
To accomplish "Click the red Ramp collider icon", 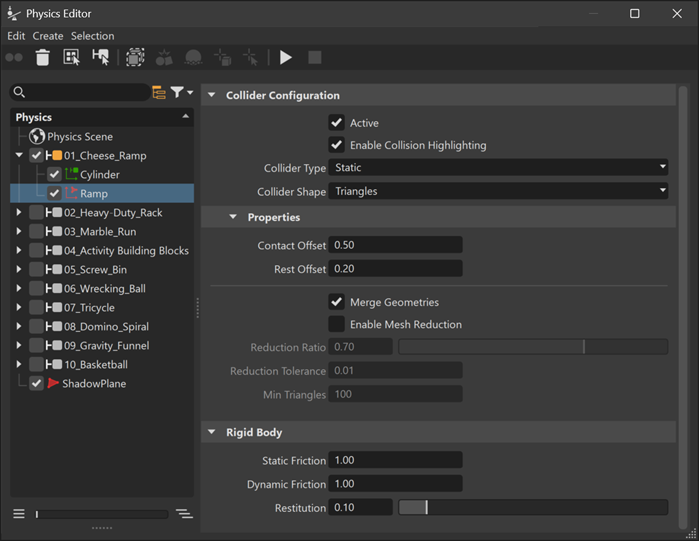I will (x=71, y=193).
